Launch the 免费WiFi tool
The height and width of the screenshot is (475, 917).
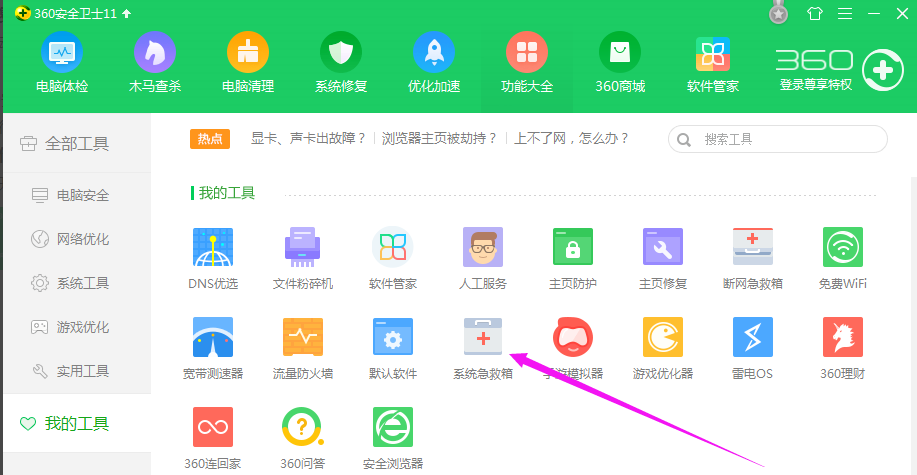843,259
